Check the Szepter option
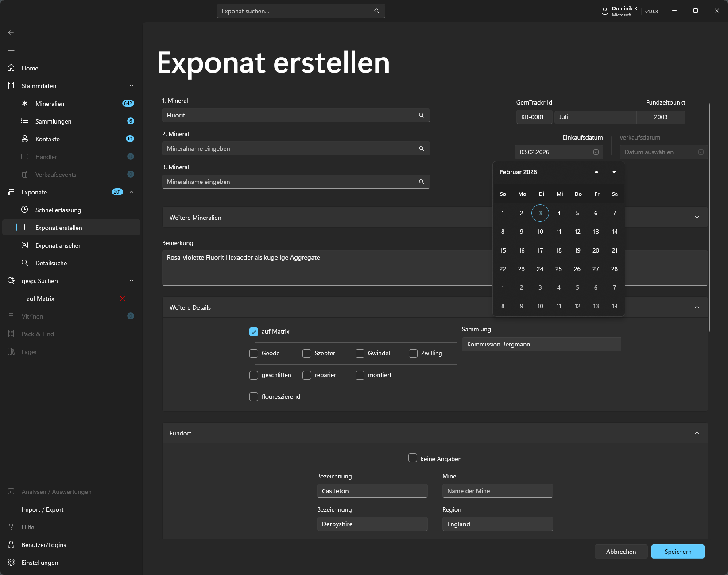The width and height of the screenshot is (728, 575). pos(307,354)
